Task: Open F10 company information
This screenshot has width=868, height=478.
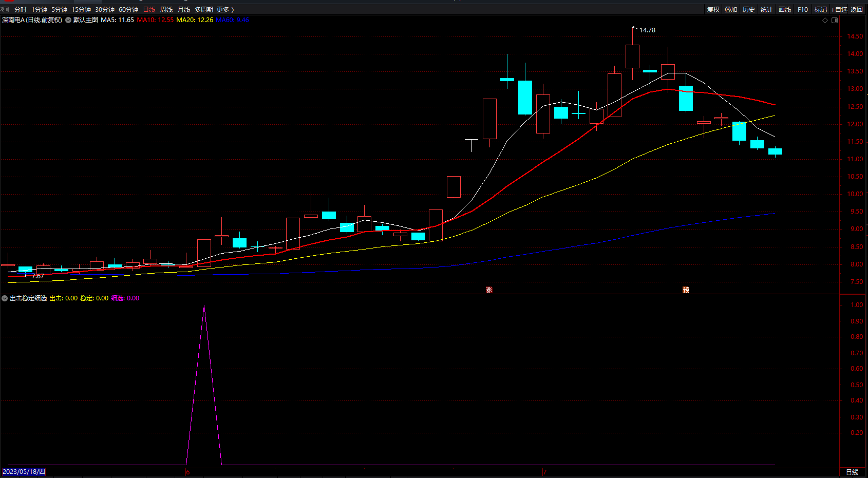Action: click(803, 10)
